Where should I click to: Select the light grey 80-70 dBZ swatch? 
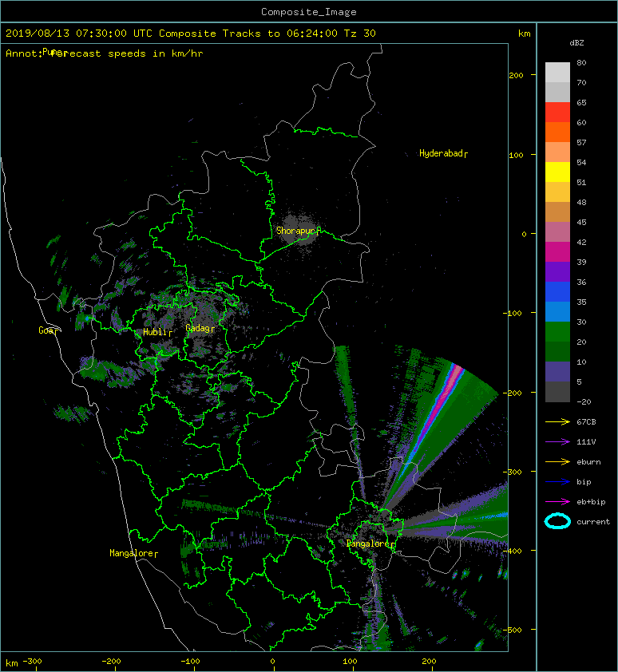click(x=557, y=72)
